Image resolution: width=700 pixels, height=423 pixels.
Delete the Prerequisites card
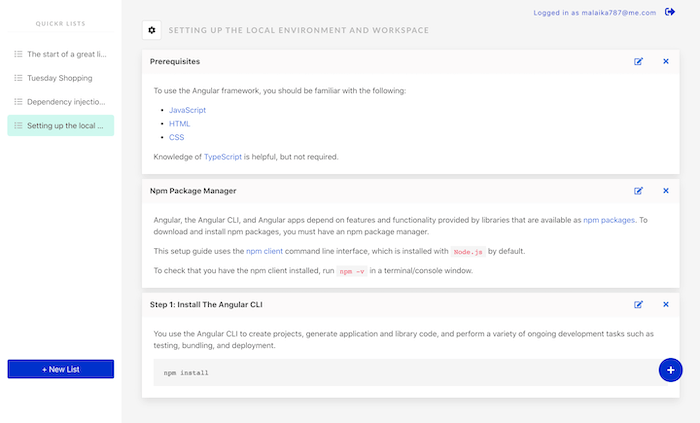click(666, 62)
